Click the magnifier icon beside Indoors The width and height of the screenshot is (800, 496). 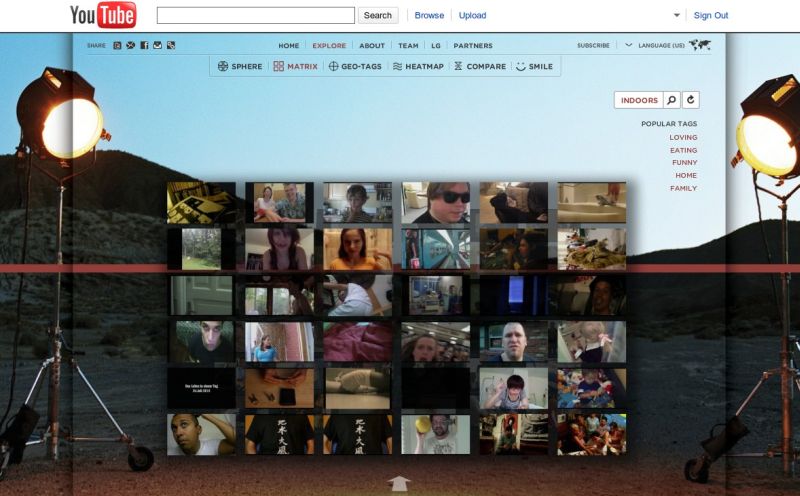[672, 100]
